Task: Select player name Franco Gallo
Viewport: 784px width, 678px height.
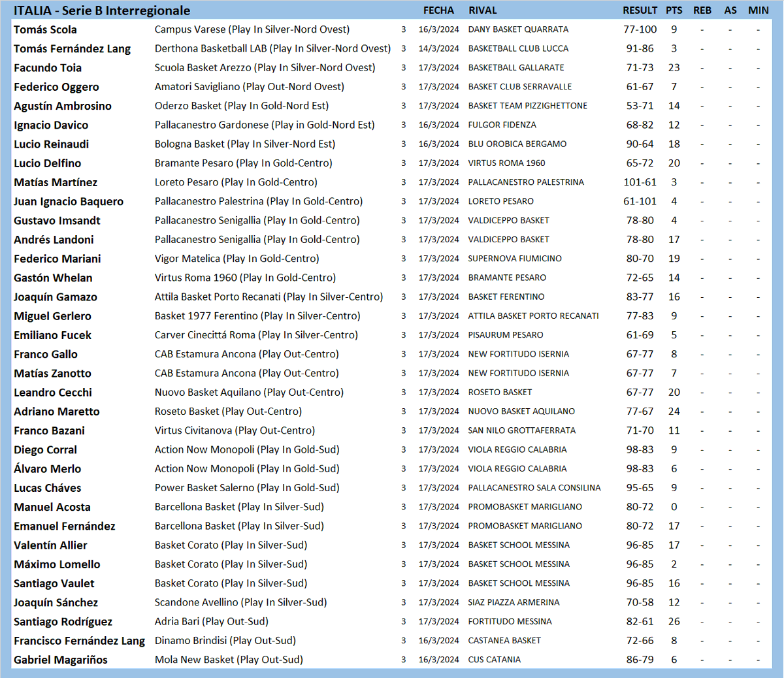Action: (46, 354)
